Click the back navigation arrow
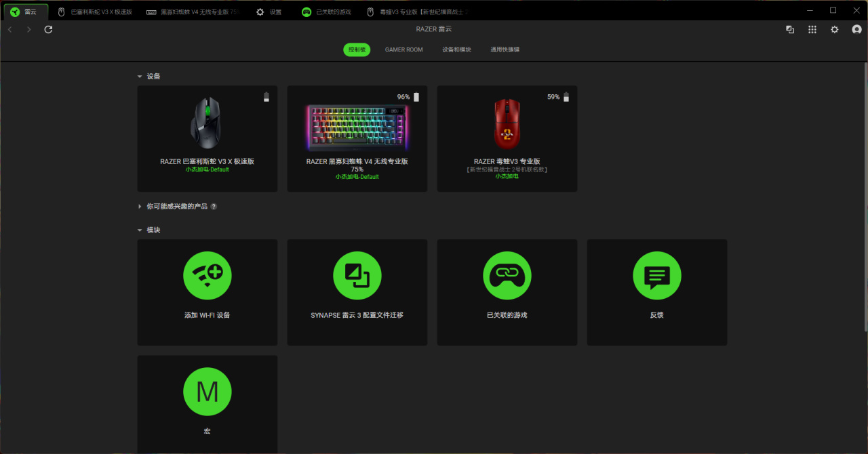Image resolution: width=868 pixels, height=454 pixels. click(x=9, y=30)
